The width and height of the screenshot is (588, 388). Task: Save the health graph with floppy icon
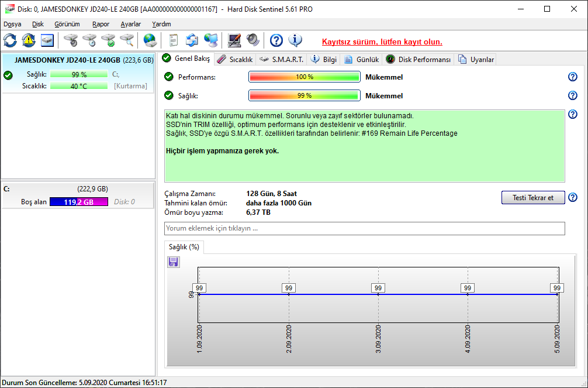coord(174,262)
